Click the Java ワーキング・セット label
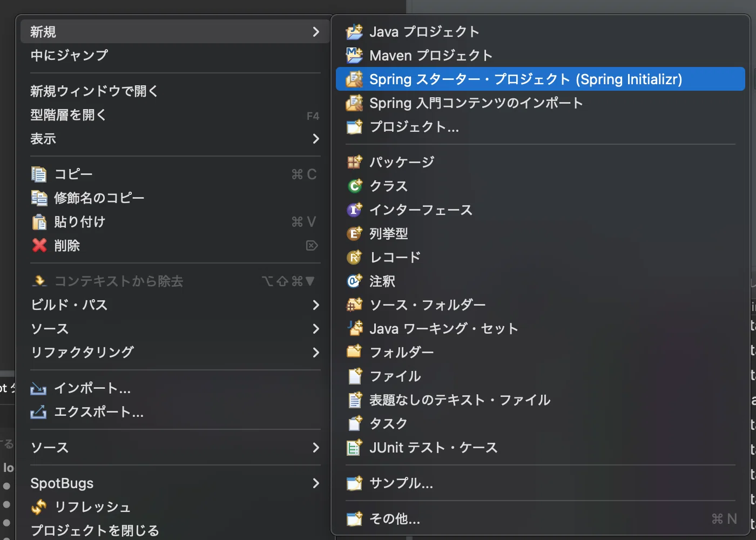 pyautogui.click(x=444, y=329)
